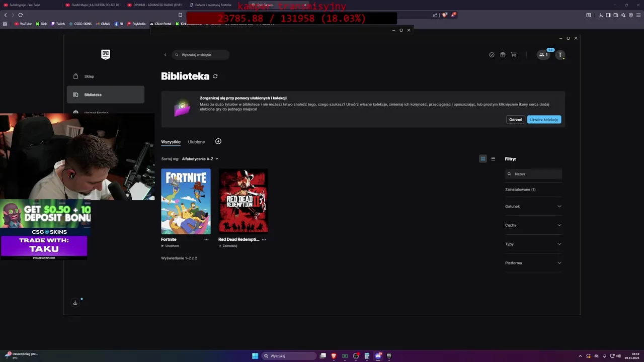This screenshot has width=644, height=362.
Task: Open the browser downloads icon
Action: pyautogui.click(x=600, y=15)
